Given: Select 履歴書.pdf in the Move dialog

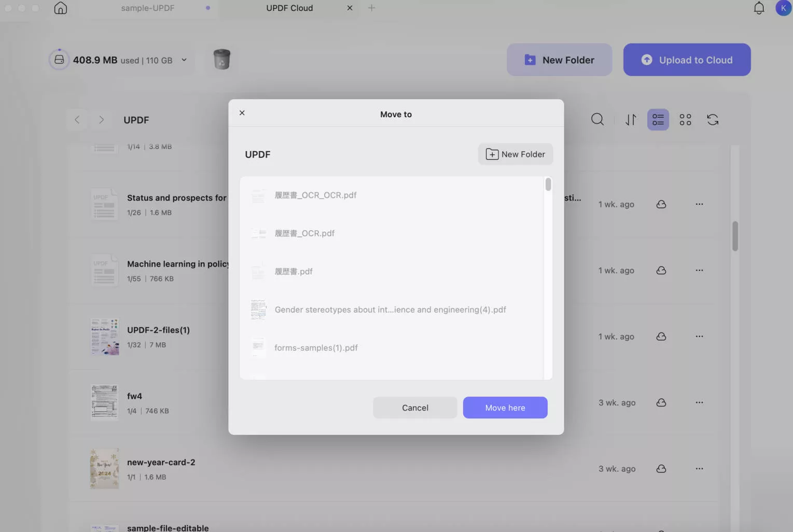Looking at the screenshot, I should 294,271.
